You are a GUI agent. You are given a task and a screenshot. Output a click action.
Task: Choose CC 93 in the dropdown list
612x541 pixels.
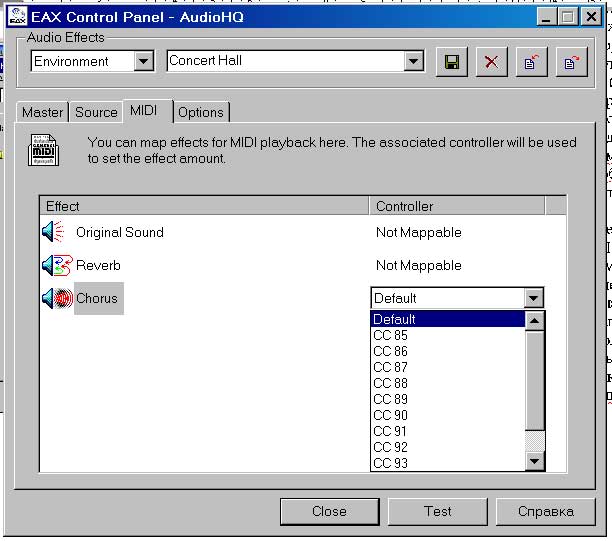390,463
